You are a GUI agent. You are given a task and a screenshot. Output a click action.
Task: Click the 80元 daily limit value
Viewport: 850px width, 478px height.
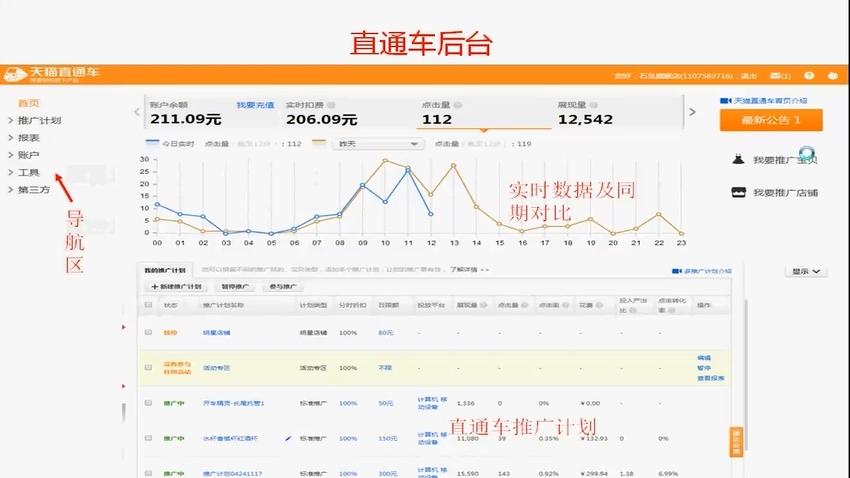(x=385, y=332)
